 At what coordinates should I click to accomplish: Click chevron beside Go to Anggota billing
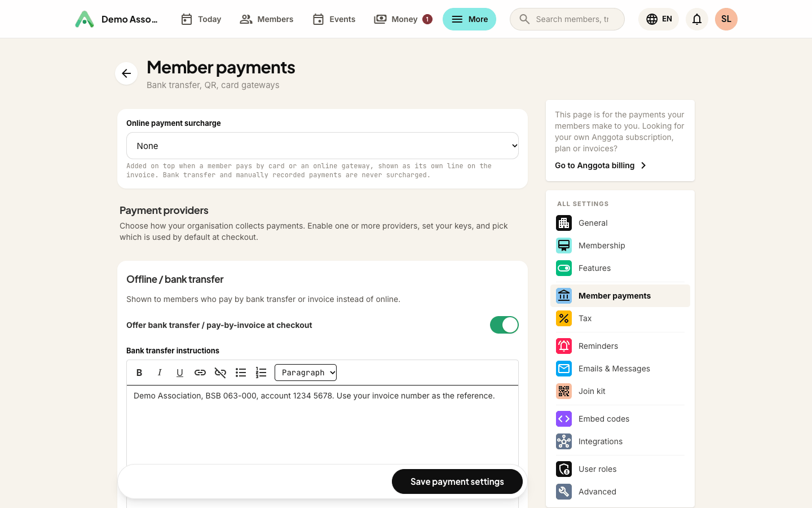point(643,165)
